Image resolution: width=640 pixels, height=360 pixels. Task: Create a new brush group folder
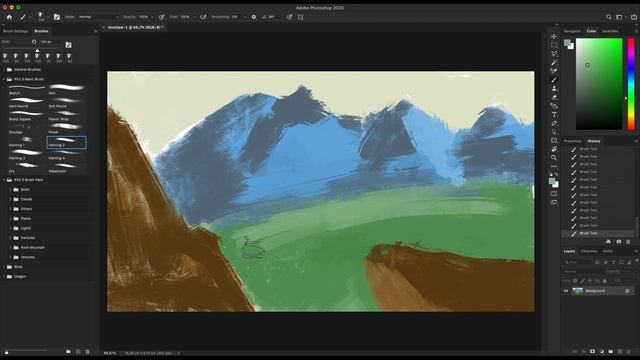click(68, 351)
